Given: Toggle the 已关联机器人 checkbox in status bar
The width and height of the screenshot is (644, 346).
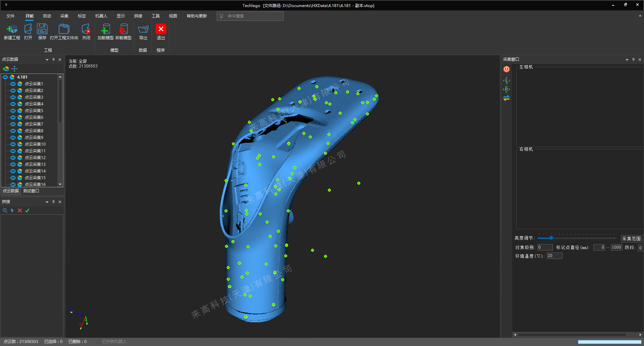Looking at the screenshot, I should point(99,342).
